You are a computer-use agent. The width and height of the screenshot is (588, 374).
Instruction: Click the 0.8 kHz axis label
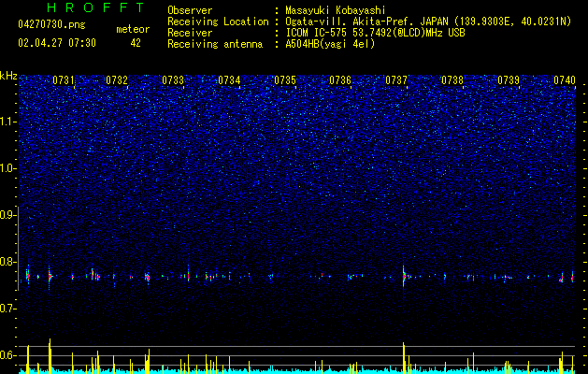8,262
